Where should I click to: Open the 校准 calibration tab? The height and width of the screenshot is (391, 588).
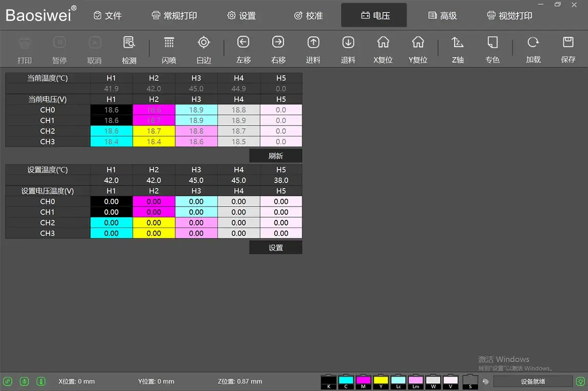[309, 15]
